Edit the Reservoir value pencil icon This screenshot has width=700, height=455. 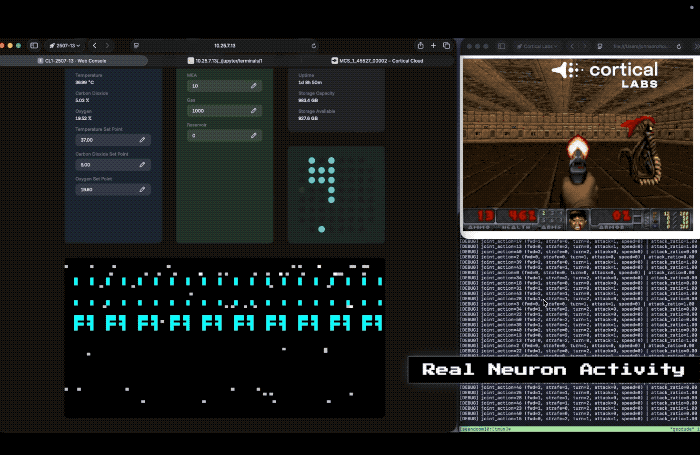pos(254,135)
